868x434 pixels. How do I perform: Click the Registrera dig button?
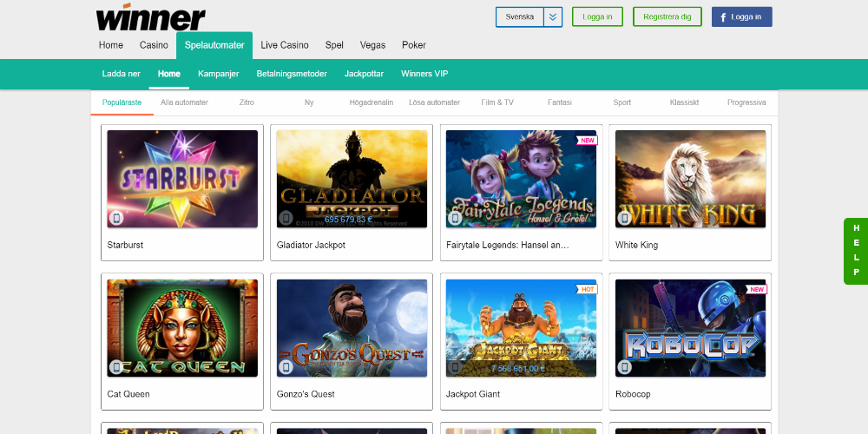667,16
